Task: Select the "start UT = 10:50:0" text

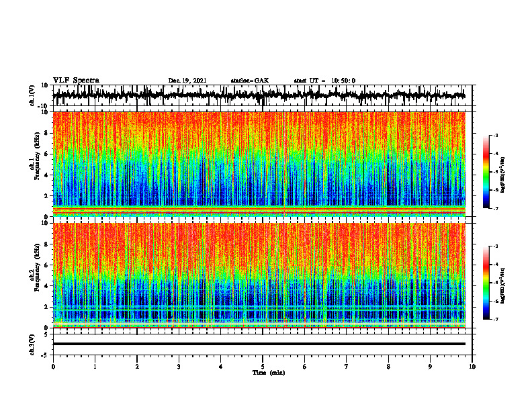Action: point(324,81)
